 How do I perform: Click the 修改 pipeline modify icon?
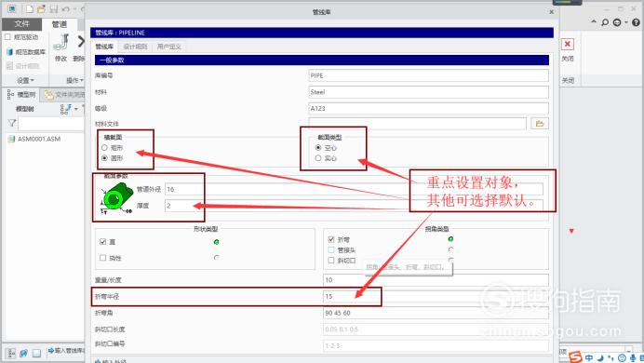(x=60, y=43)
